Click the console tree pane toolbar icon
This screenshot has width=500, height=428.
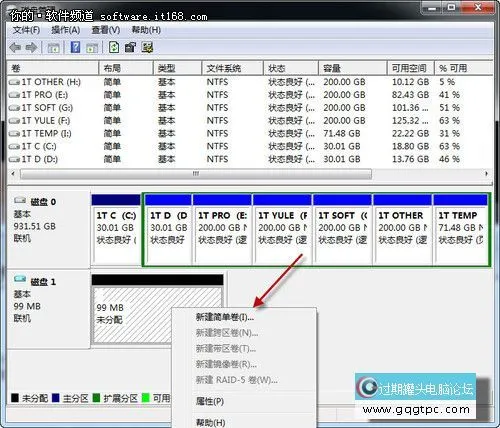(53, 48)
